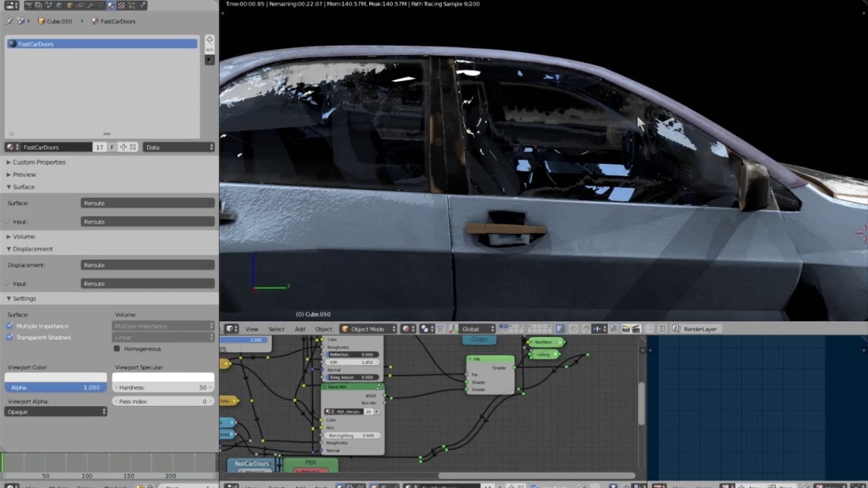Screen dimensions: 868x488
Task: Open the Modifiers wrench tab
Action: click(x=90, y=5)
